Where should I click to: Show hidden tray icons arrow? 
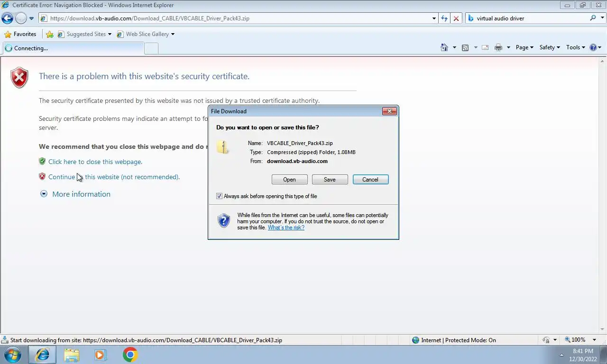[x=561, y=355]
